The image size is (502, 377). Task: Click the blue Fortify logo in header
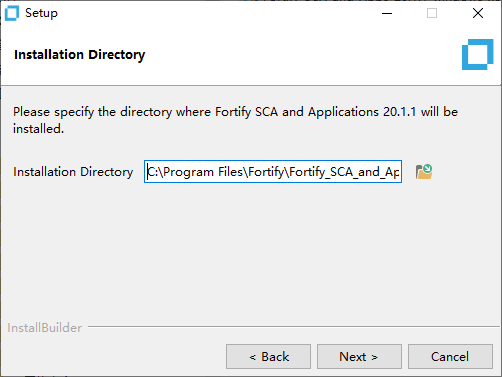pos(477,54)
